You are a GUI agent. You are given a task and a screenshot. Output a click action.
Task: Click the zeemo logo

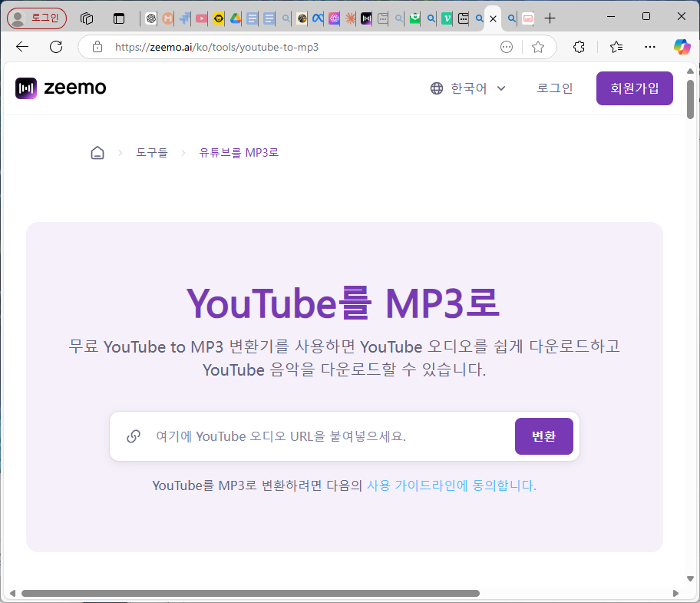[x=61, y=88]
